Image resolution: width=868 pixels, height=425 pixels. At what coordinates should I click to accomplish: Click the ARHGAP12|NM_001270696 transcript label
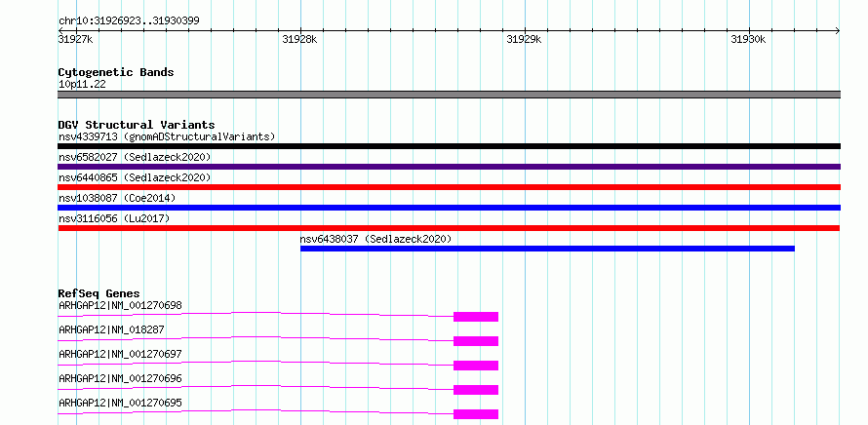(120, 378)
